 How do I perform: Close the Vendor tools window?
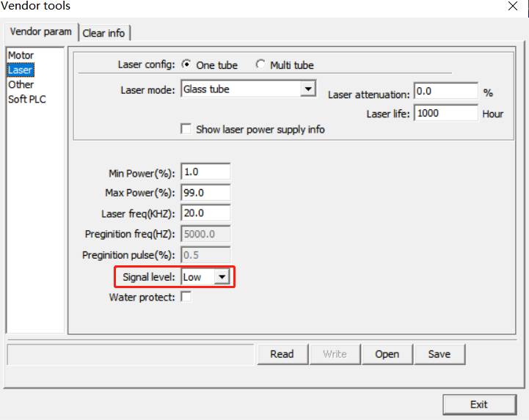(x=513, y=7)
